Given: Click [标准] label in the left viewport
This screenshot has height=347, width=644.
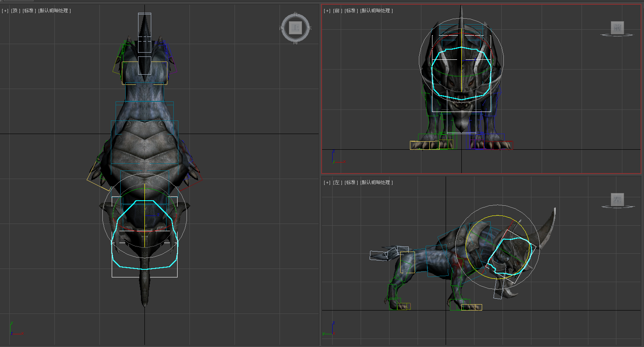Looking at the screenshot, I should coord(350,182).
